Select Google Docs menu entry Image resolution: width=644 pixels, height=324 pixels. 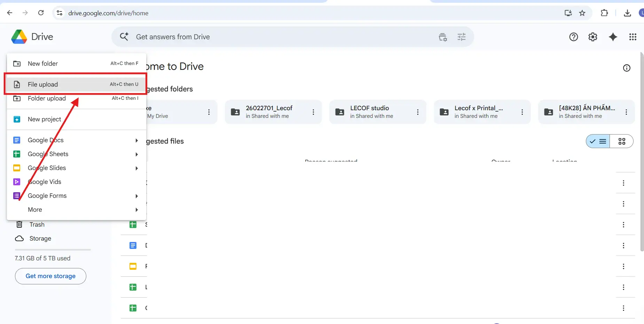(77, 140)
